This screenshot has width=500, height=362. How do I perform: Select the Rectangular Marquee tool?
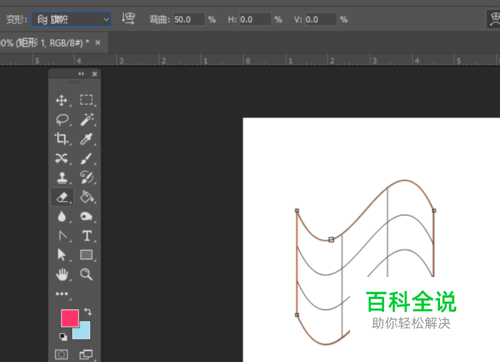[86, 100]
